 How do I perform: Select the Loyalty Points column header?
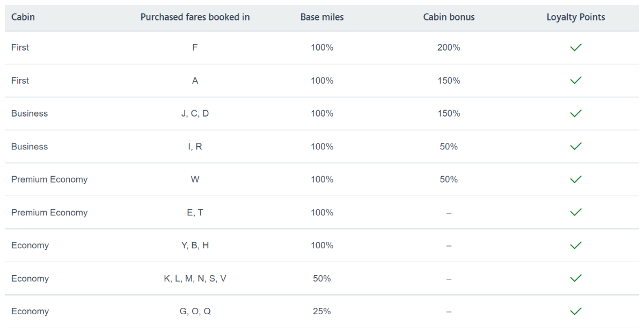pyautogui.click(x=576, y=17)
